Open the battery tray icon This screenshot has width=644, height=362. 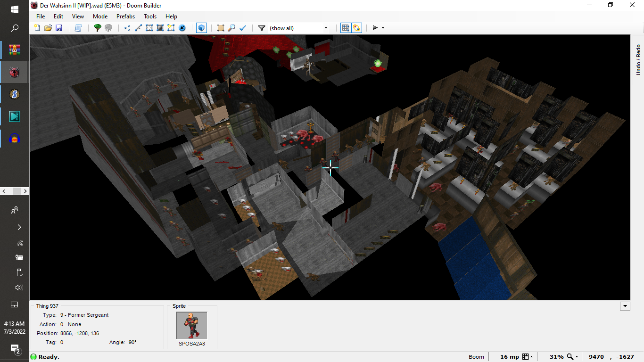[x=19, y=257]
